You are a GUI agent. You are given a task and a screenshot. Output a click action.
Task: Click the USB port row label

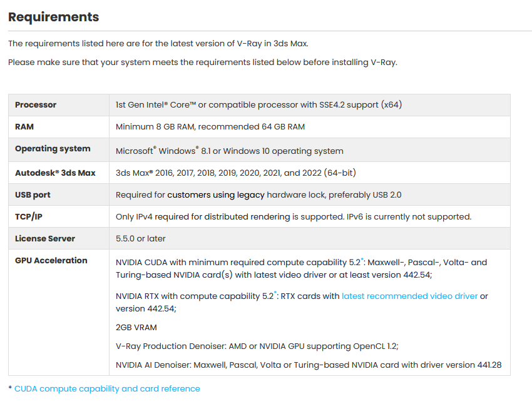point(33,195)
